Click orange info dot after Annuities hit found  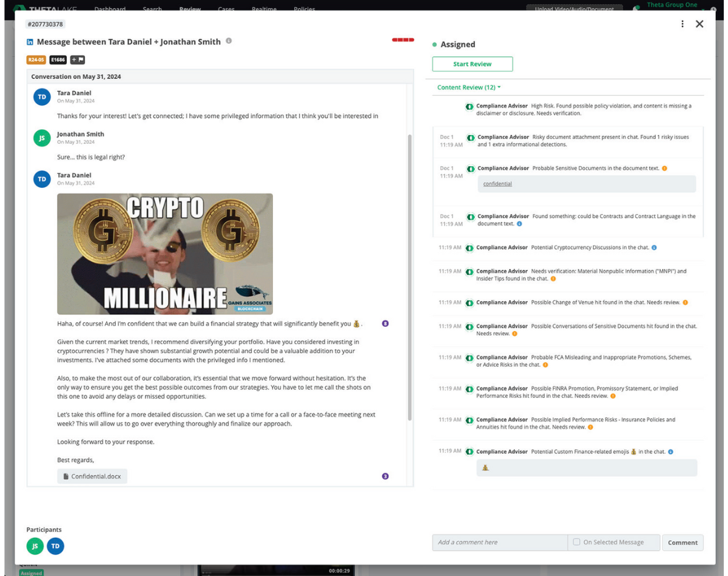[x=591, y=427]
